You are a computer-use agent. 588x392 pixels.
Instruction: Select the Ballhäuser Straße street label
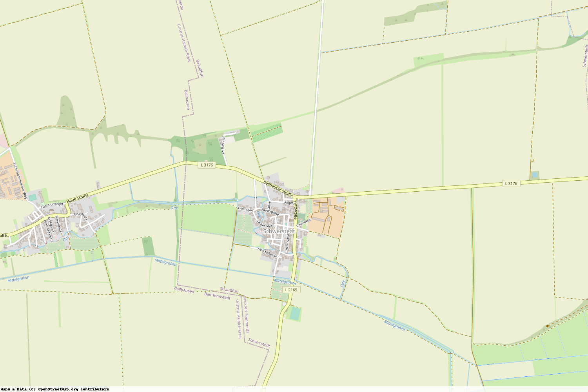(x=278, y=189)
